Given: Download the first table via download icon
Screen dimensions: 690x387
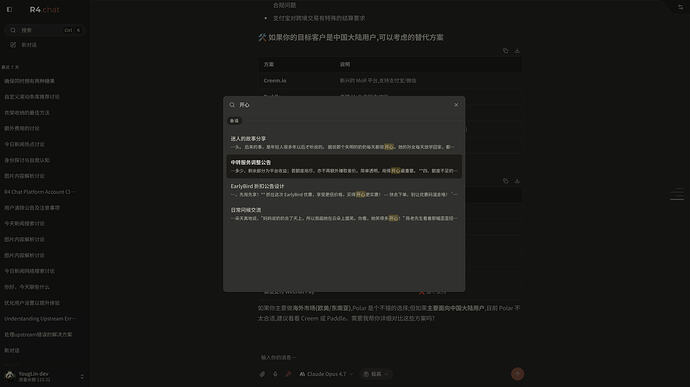Looking at the screenshot, I should pos(517,51).
